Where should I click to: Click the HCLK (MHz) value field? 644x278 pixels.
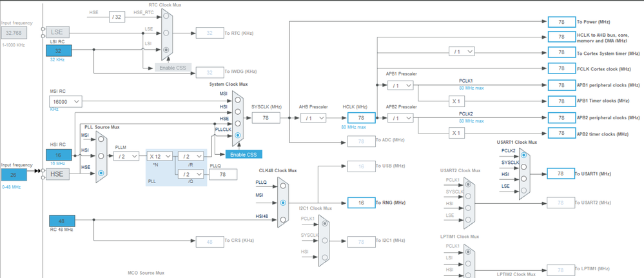click(362, 118)
